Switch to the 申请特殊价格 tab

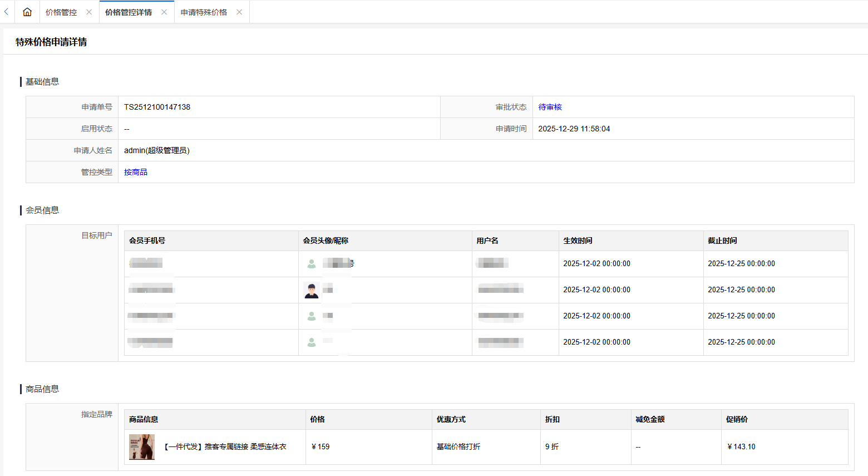pos(204,12)
